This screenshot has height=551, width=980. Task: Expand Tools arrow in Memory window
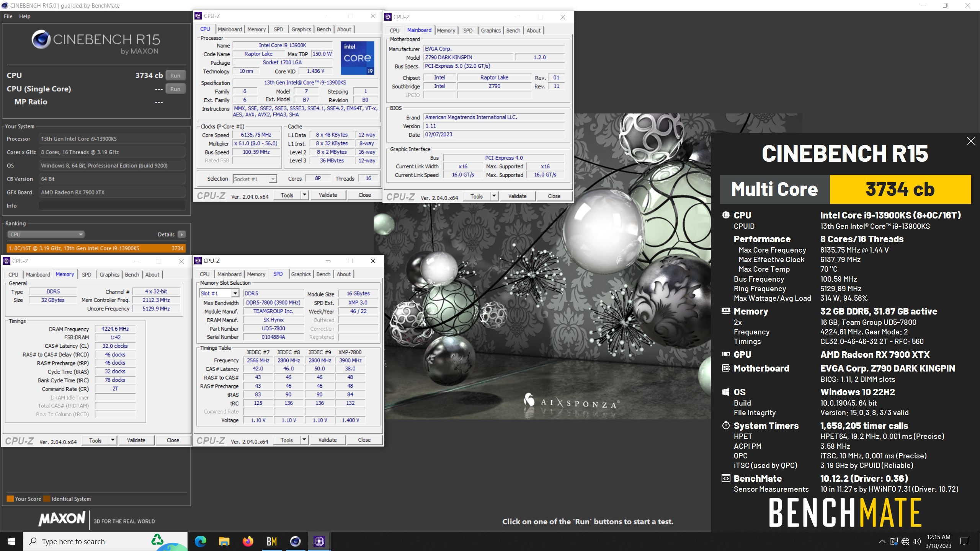pyautogui.click(x=113, y=440)
